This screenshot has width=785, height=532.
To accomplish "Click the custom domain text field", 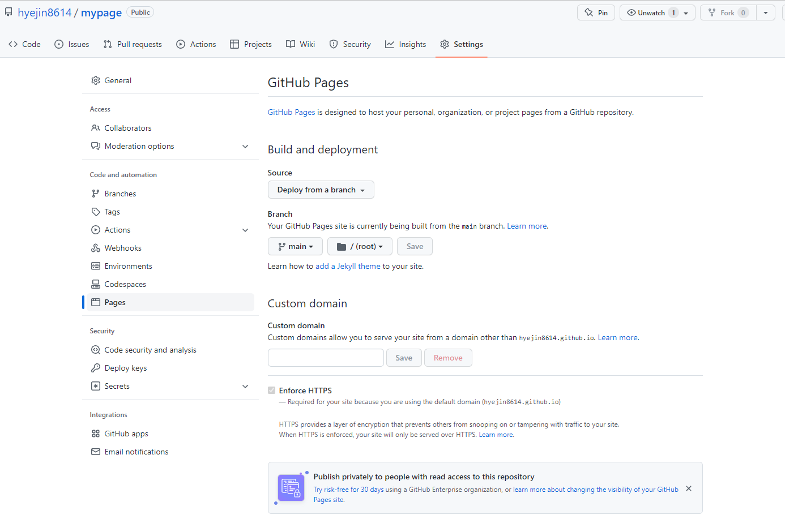I will pos(326,358).
